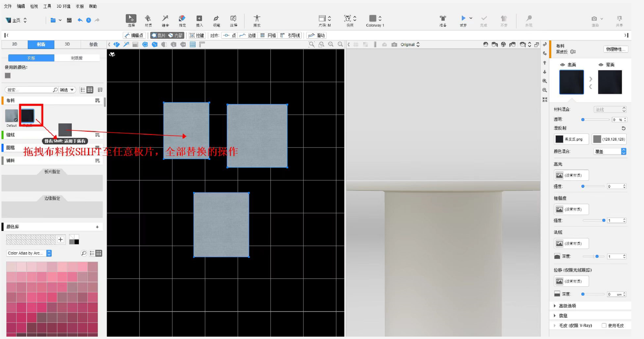Select the 选择 (Select) tool
Image resolution: width=644 pixels, height=339 pixels.
pos(131,19)
